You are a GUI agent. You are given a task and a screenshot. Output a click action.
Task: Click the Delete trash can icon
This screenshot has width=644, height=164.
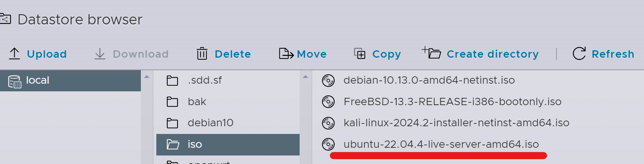click(202, 54)
